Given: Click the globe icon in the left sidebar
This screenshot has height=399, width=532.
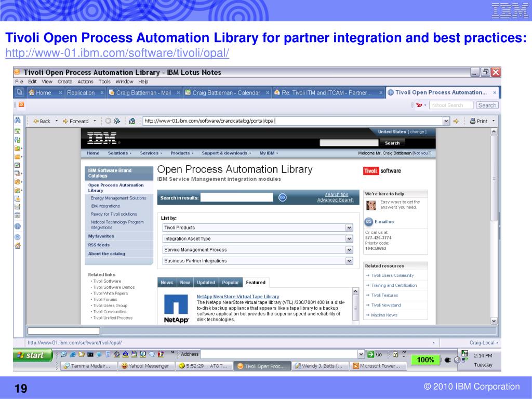Looking at the screenshot, I should coord(17,227).
